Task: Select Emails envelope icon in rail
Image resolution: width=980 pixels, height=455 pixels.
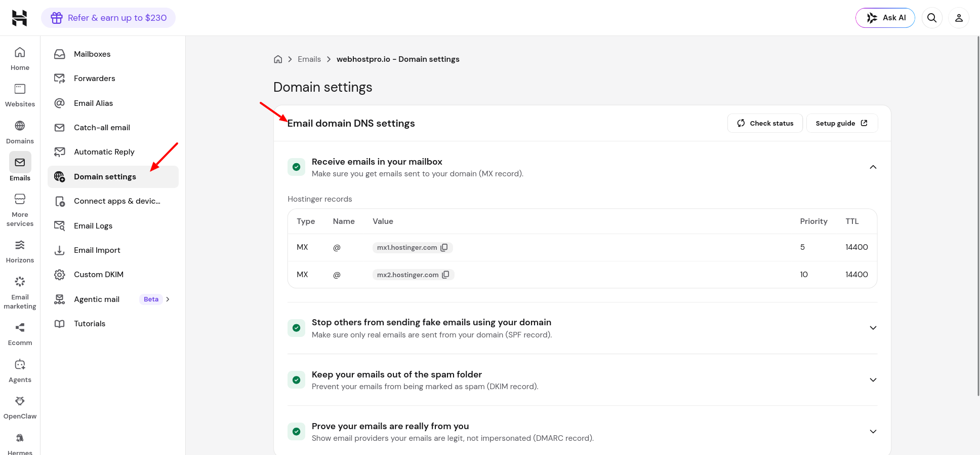Action: pyautogui.click(x=20, y=162)
